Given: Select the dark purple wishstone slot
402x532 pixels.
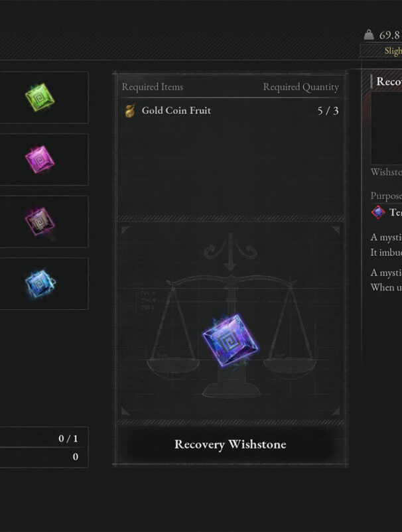Looking at the screenshot, I should click(x=44, y=222).
